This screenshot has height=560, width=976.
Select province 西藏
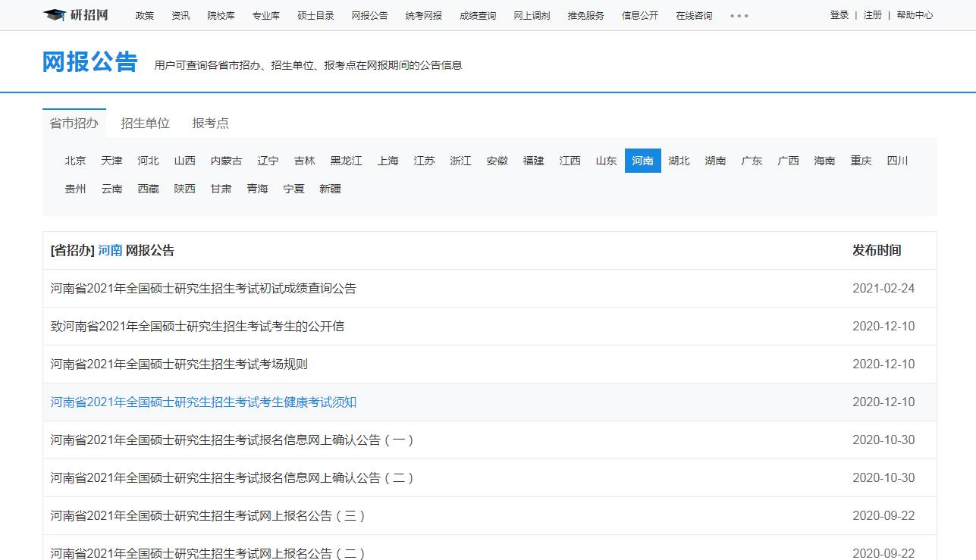pyautogui.click(x=148, y=189)
